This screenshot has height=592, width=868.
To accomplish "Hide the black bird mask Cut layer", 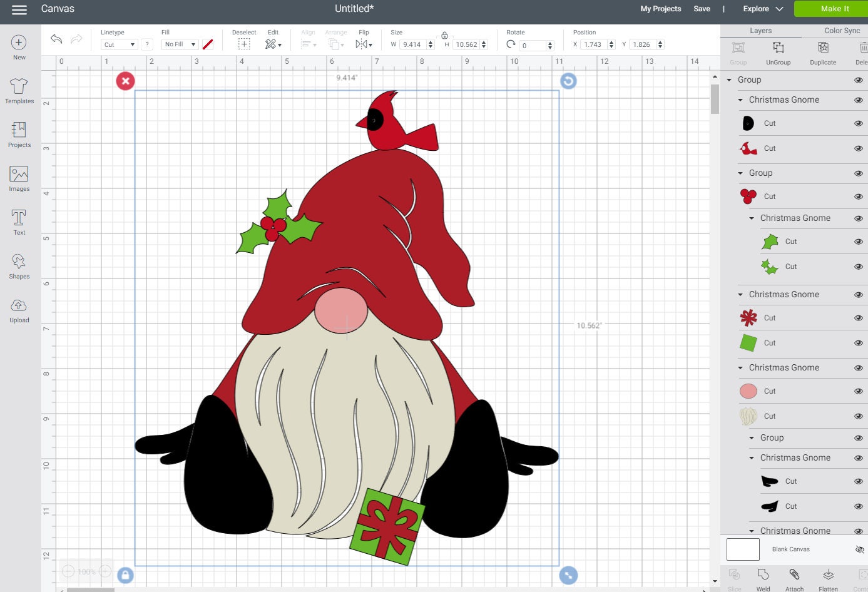I will click(859, 123).
